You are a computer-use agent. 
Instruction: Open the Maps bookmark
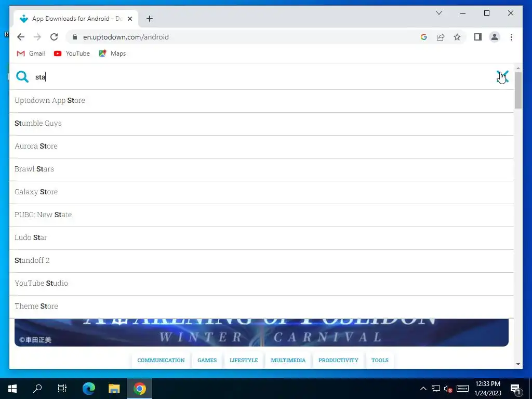112,54
